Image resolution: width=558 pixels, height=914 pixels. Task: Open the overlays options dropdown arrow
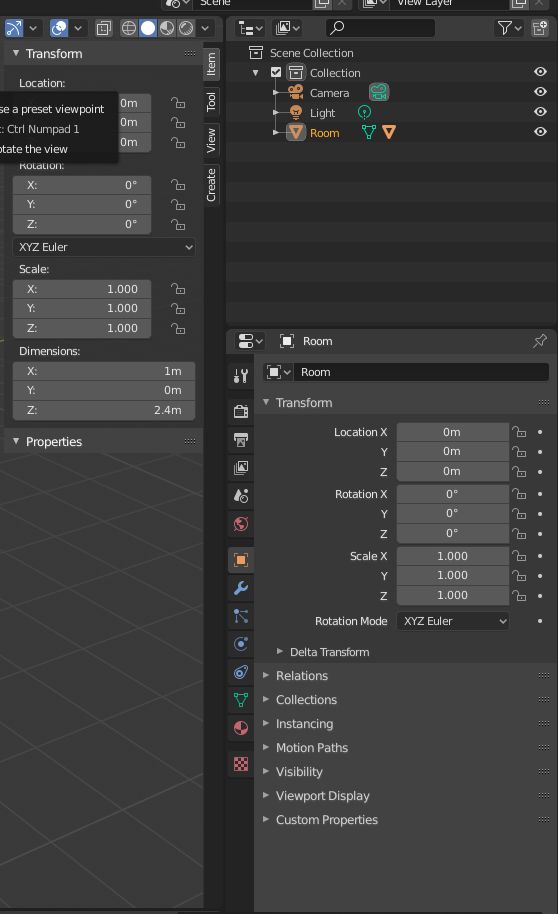pyautogui.click(x=78, y=28)
